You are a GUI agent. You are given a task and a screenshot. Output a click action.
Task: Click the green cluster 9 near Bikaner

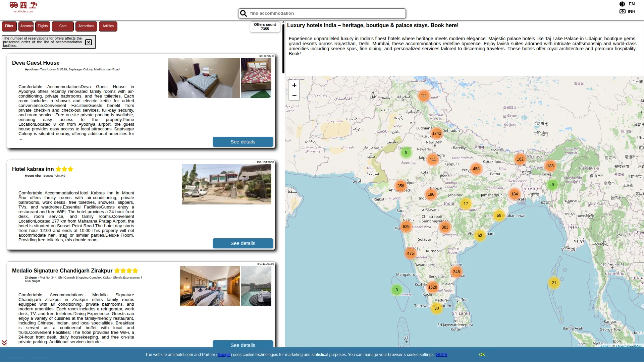click(x=406, y=153)
